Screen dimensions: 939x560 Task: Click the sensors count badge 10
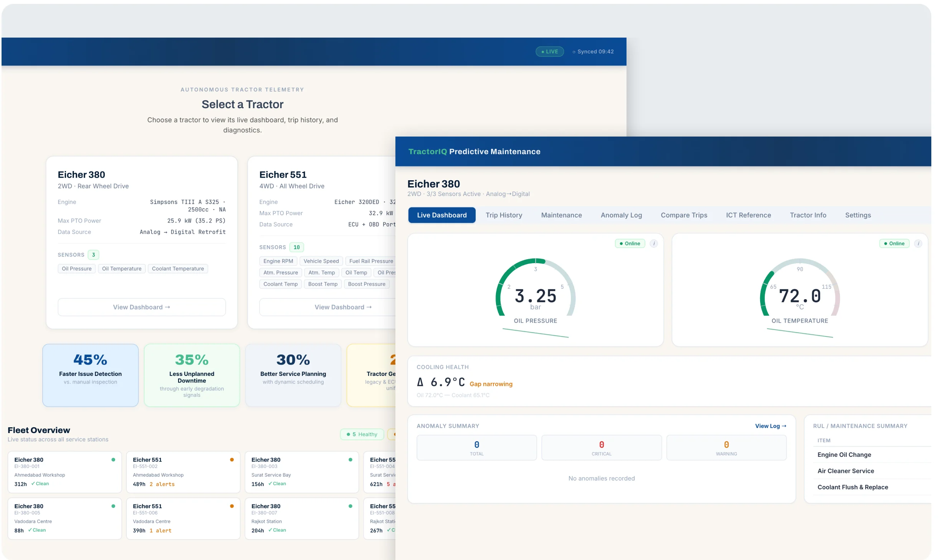(x=297, y=247)
